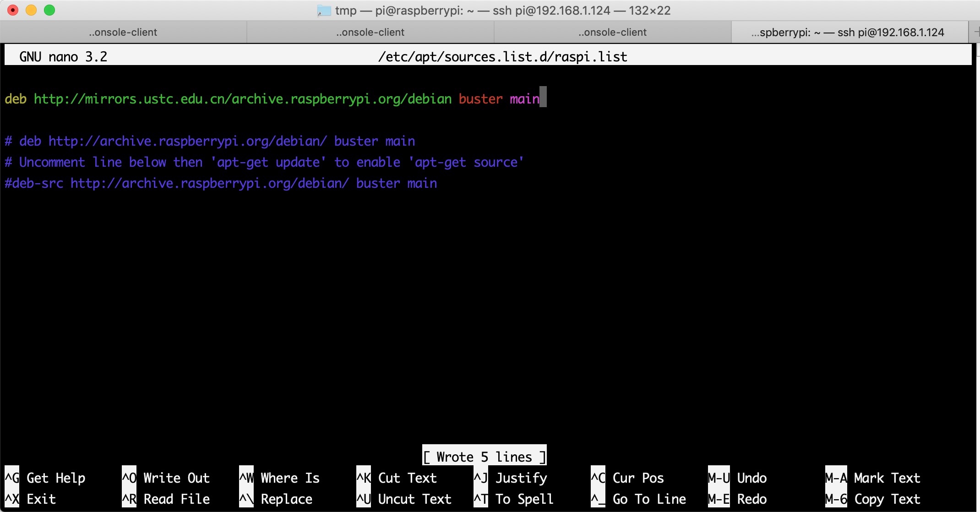Open the second console-client tab
Image resolution: width=980 pixels, height=512 pixels.
coord(370,32)
